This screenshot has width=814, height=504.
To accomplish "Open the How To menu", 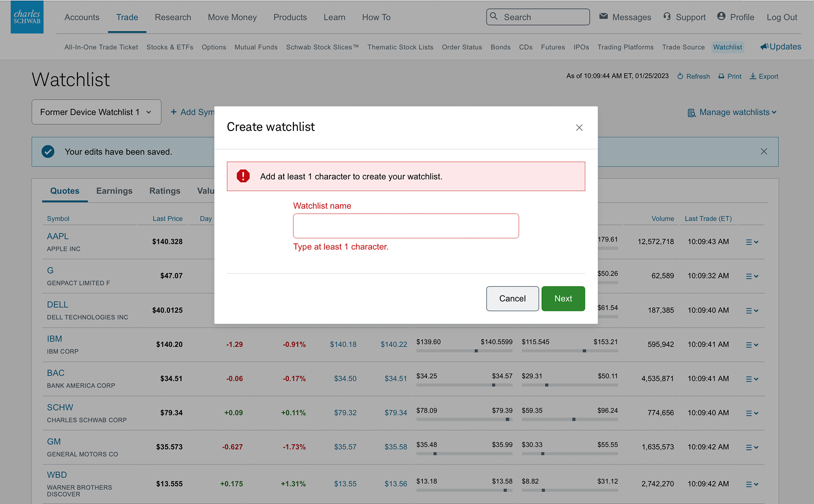I will (x=376, y=17).
